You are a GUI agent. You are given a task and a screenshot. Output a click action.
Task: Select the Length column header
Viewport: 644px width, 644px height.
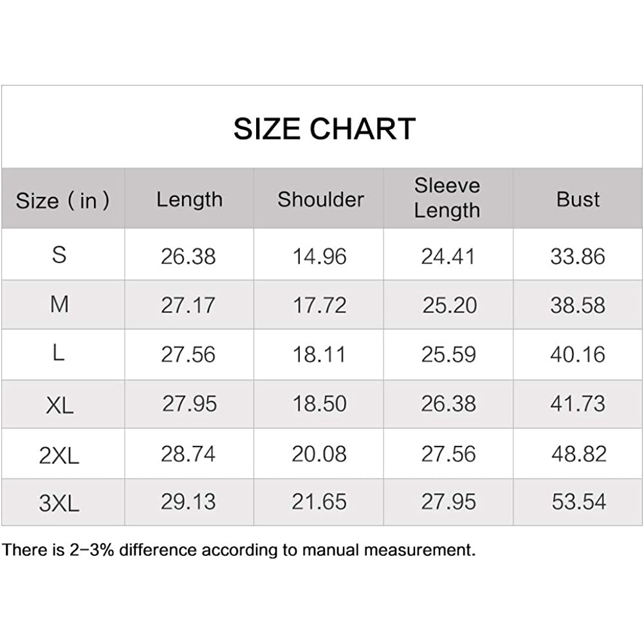189,199
